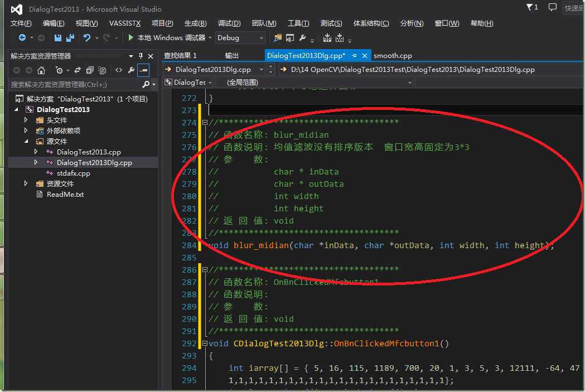585x392 pixels.
Task: Expand the 头文件 folder
Action: tap(26, 120)
